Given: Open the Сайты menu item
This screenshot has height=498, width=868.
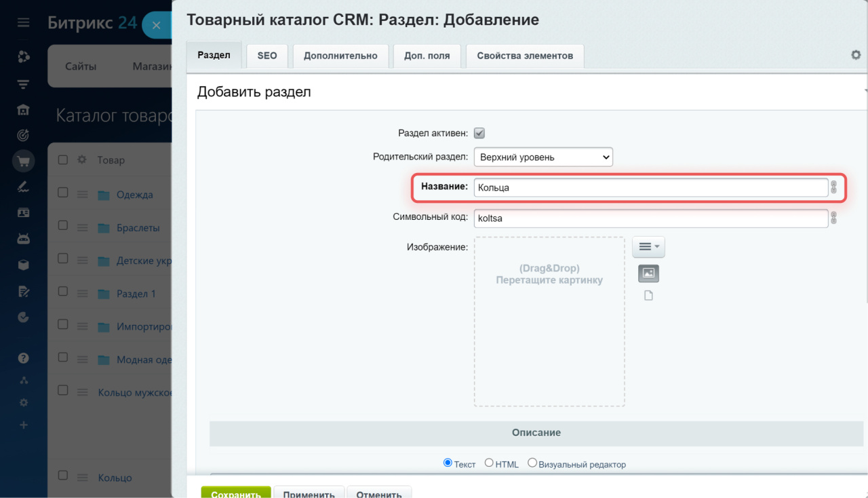Looking at the screenshot, I should tap(81, 66).
